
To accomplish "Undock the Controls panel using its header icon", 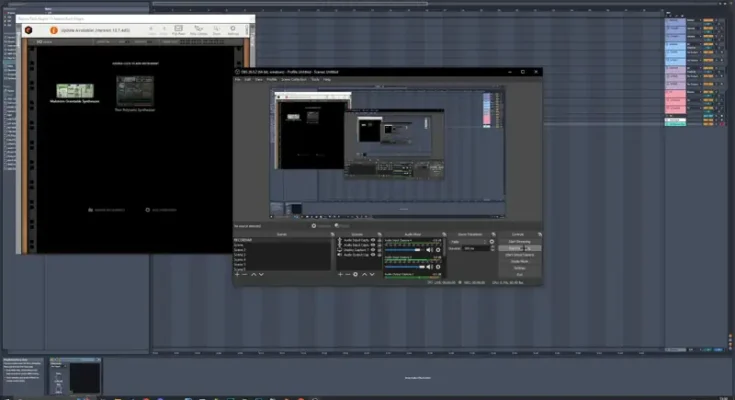I will coord(539,234).
